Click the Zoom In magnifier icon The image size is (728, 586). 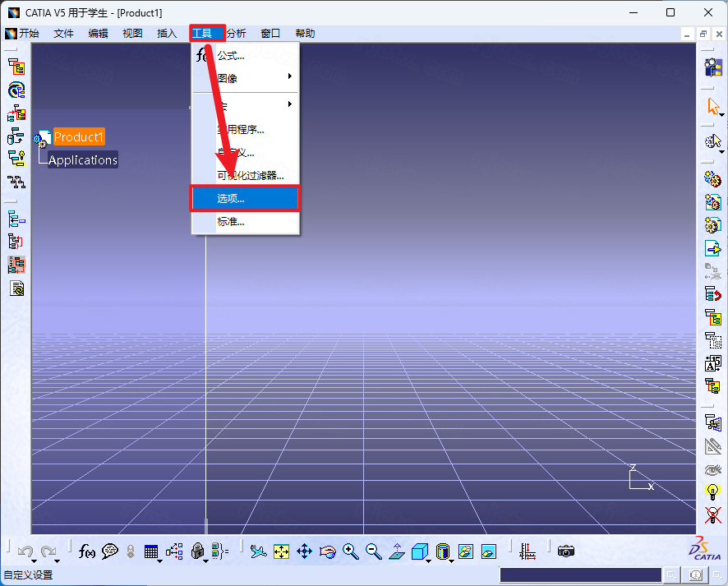pos(350,551)
